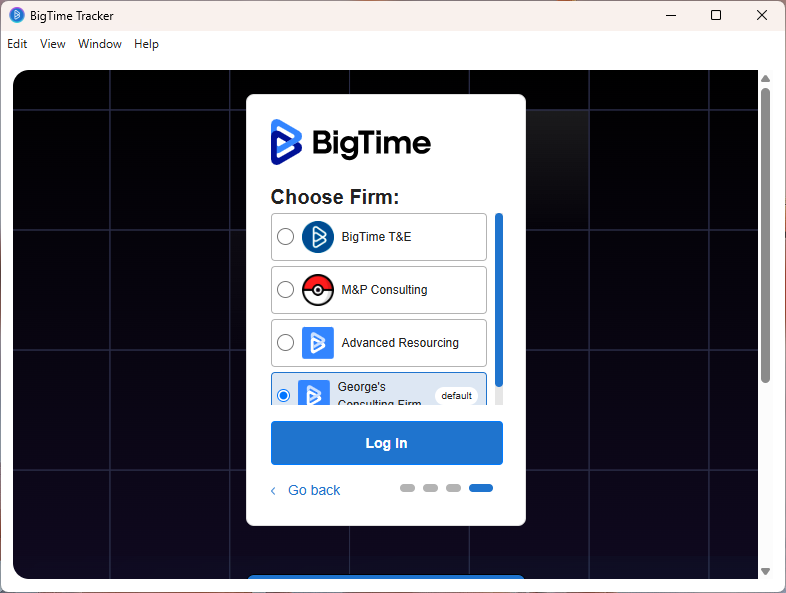Select the M&P Consulting radio button

click(285, 290)
